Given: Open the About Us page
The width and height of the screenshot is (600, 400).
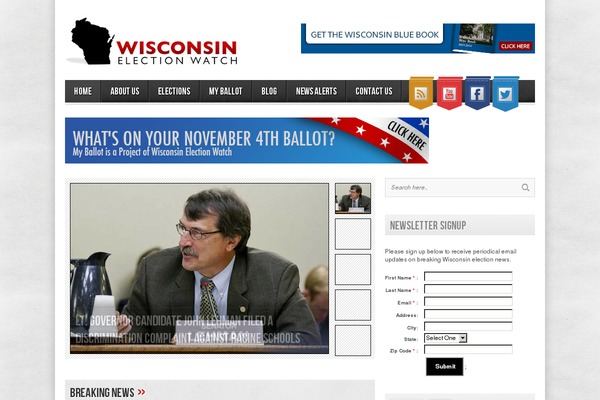Looking at the screenshot, I should pos(125,91).
